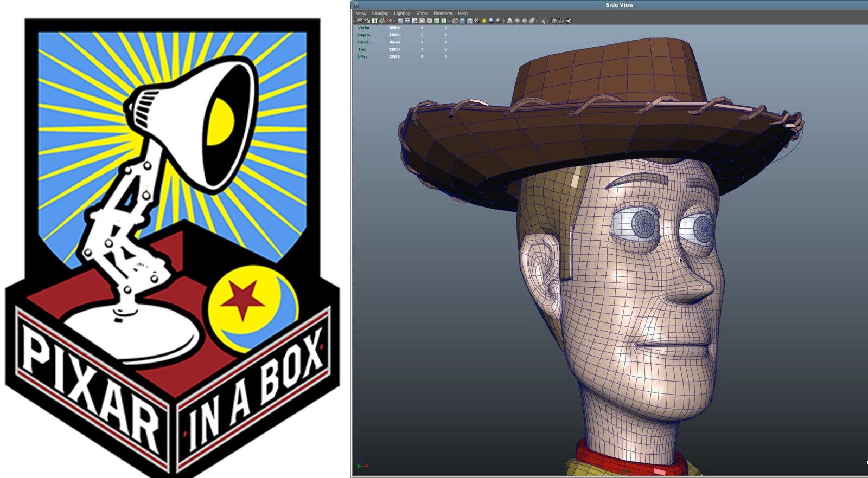The width and height of the screenshot is (868, 478).
Task: Click the green dotted Isolate Select icon
Action: coord(542,21)
